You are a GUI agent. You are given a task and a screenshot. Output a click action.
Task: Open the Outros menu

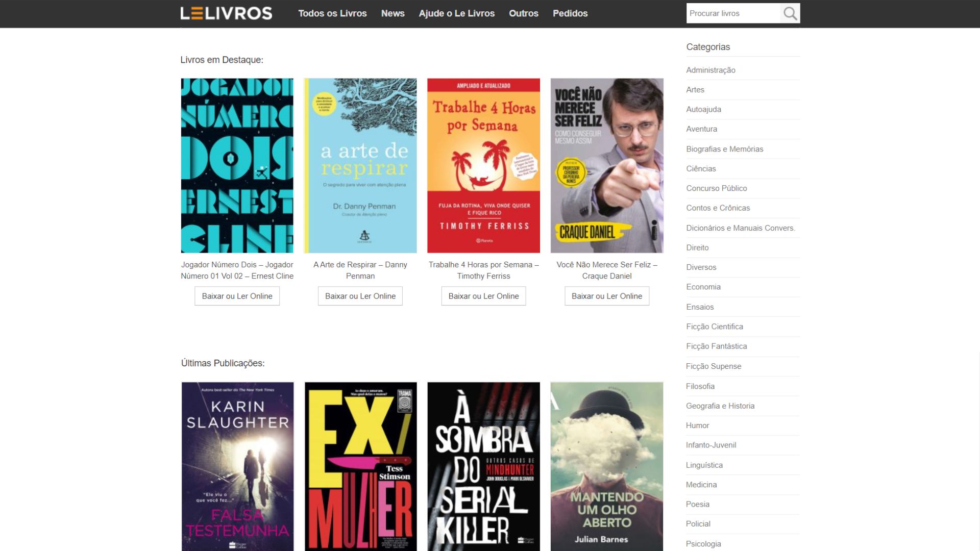[x=523, y=13]
